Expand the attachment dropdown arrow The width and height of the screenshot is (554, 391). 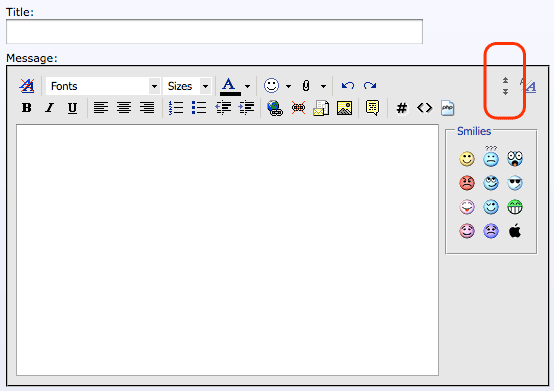coord(323,86)
